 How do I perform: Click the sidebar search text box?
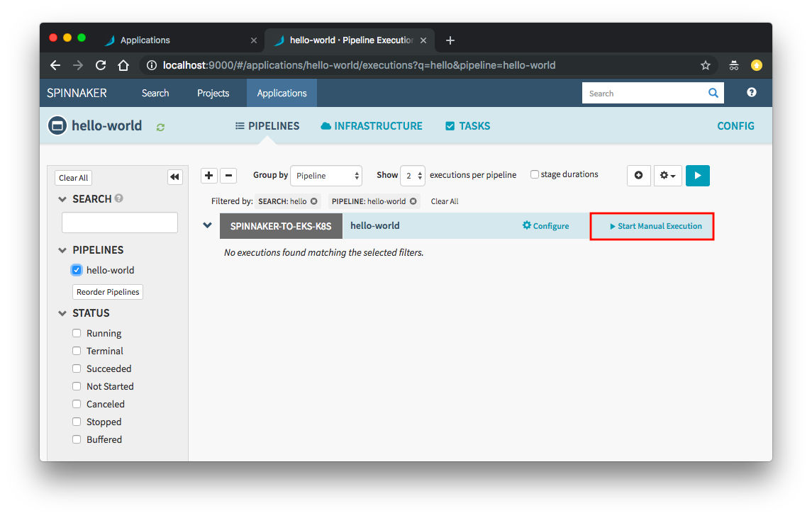[120, 223]
